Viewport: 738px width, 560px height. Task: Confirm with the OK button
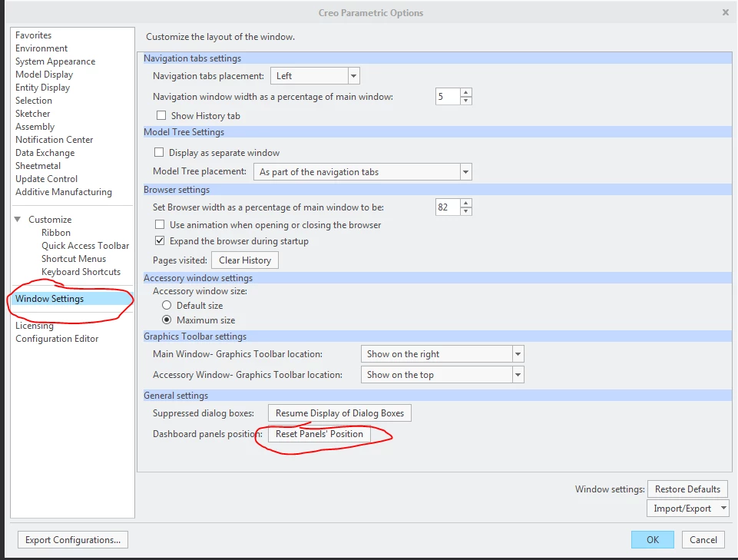(652, 540)
